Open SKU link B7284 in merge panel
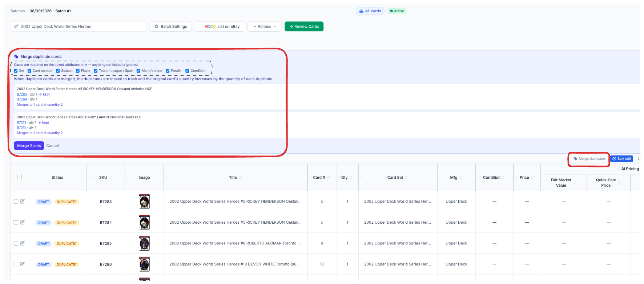The image size is (644, 284). point(22,99)
